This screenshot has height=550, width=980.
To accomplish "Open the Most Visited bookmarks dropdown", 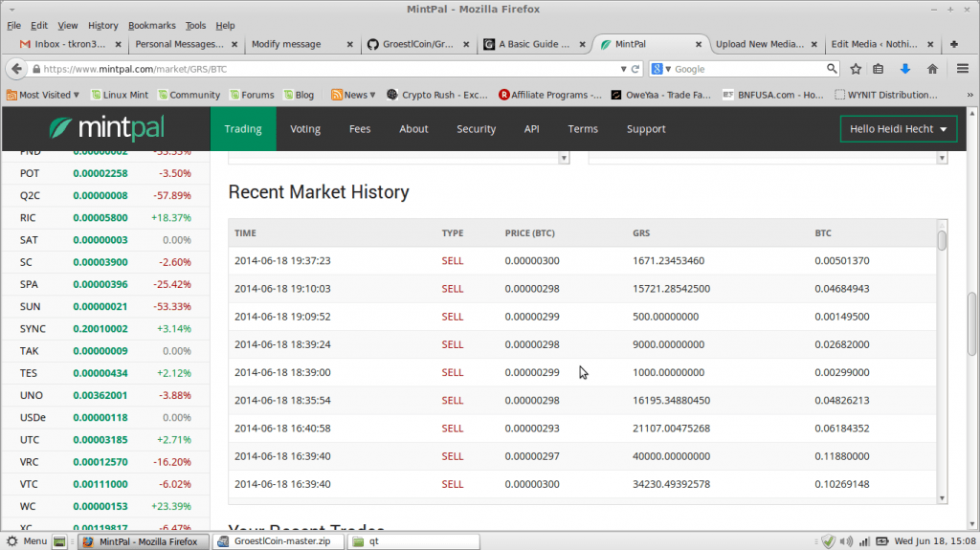I will click(43, 95).
